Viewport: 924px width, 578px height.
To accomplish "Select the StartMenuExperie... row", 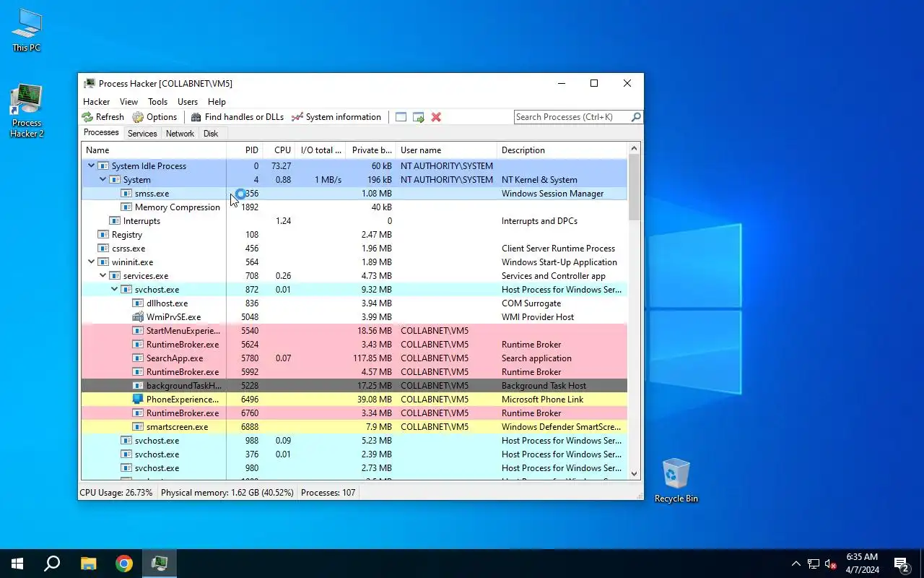I will point(354,331).
